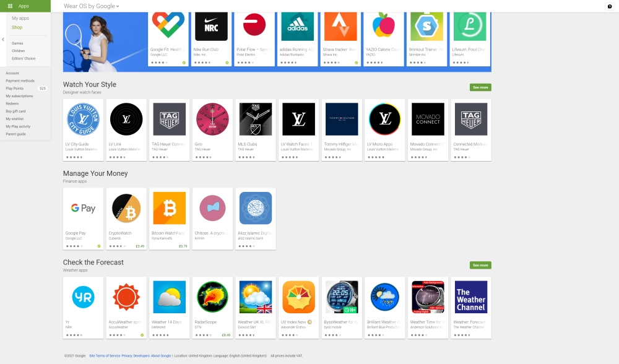Open the Redeem link

coord(12,103)
